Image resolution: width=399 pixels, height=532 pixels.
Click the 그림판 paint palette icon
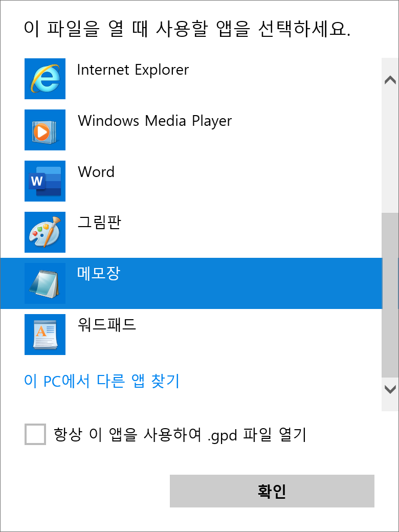[45, 232]
